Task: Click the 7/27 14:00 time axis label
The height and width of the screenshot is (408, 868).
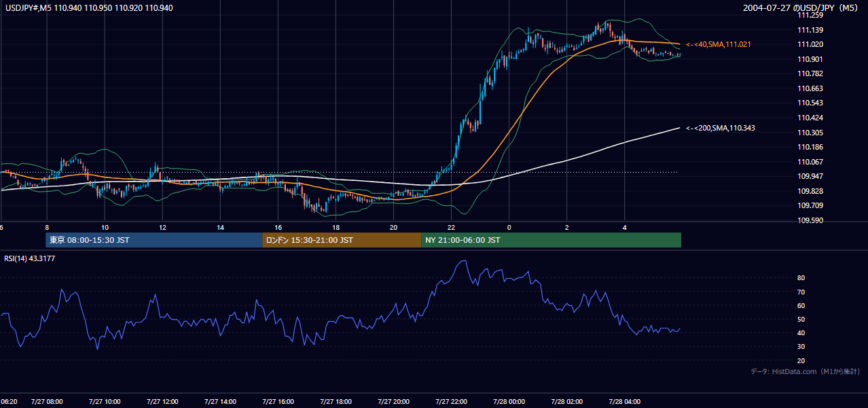Action: tap(220, 402)
